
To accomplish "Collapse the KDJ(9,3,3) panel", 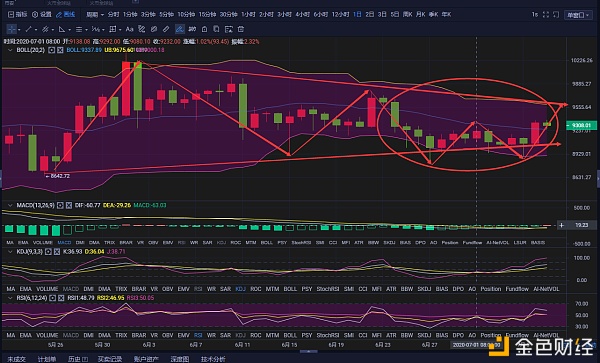I will (x=10, y=252).
